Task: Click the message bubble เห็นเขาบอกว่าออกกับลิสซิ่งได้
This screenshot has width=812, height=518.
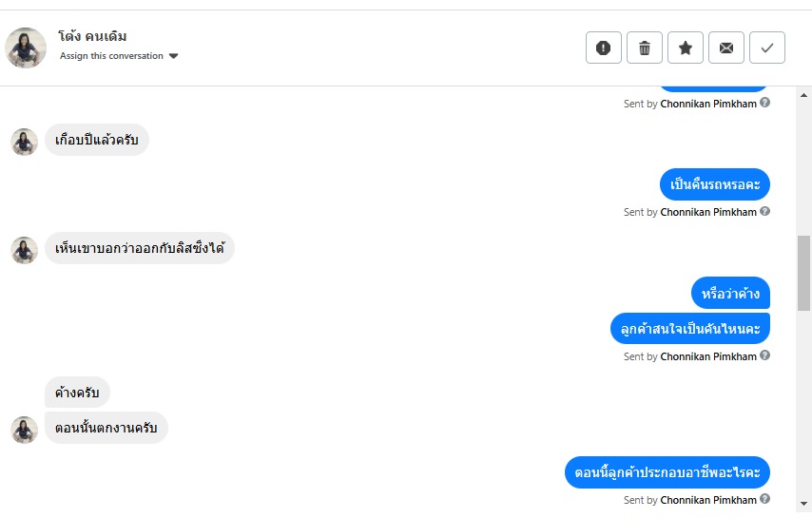Action: (x=139, y=249)
